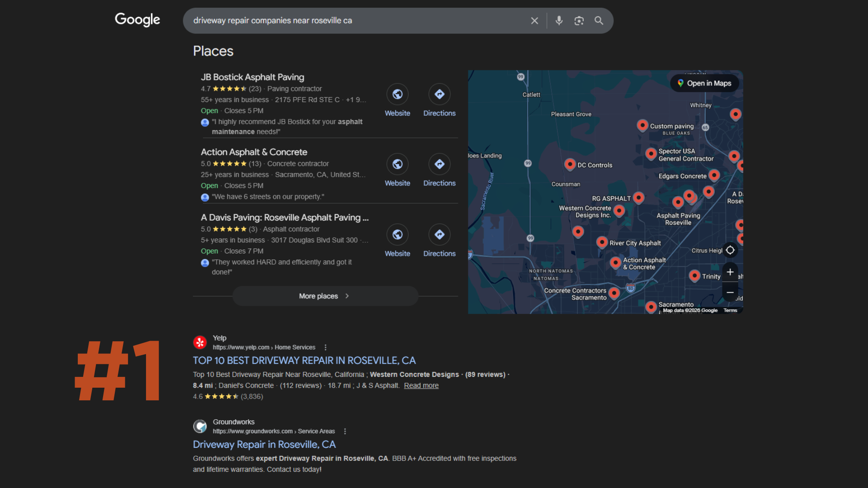Get directions to Action Asphalt & Concrete
Screen dimensions: 868x488
439,164
